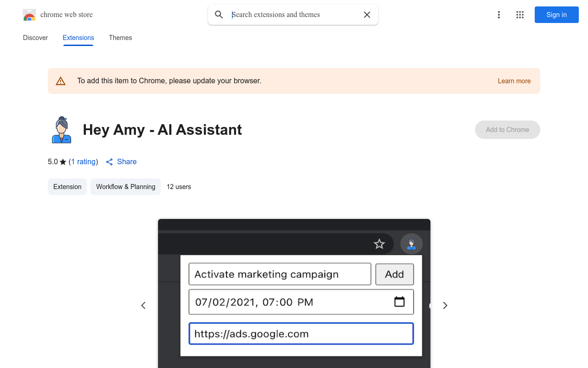
Task: Switch to the Themes tab
Action: [x=120, y=38]
